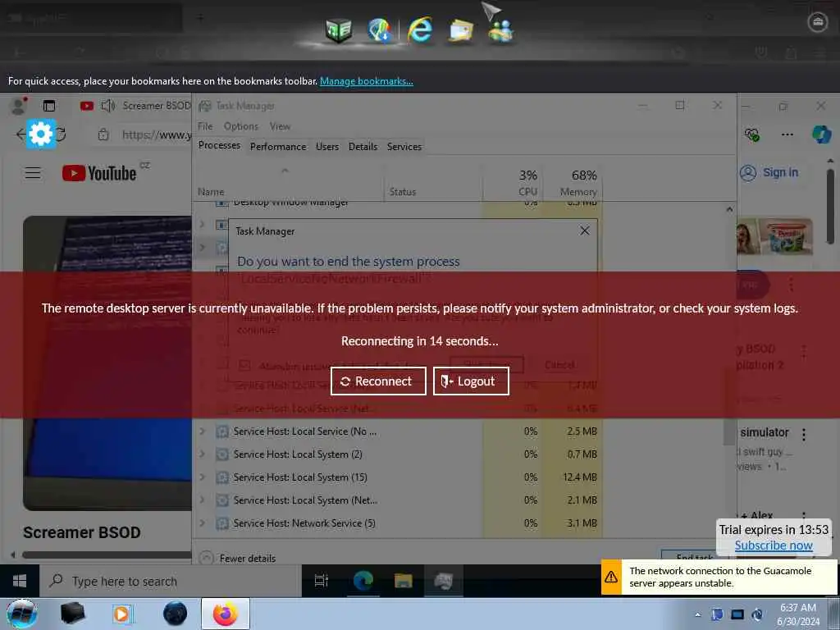Open YouTube hamburger guide menu

click(x=33, y=173)
